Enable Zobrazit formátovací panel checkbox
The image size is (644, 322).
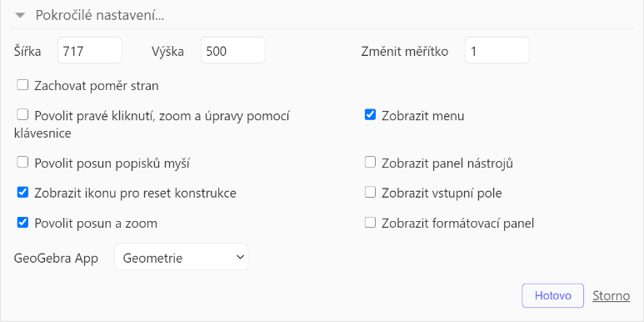click(x=370, y=223)
